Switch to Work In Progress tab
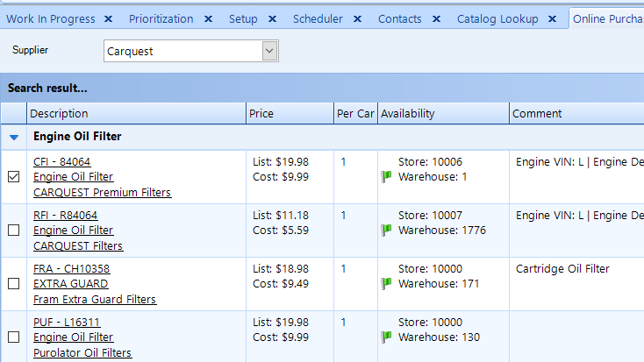 [x=51, y=19]
